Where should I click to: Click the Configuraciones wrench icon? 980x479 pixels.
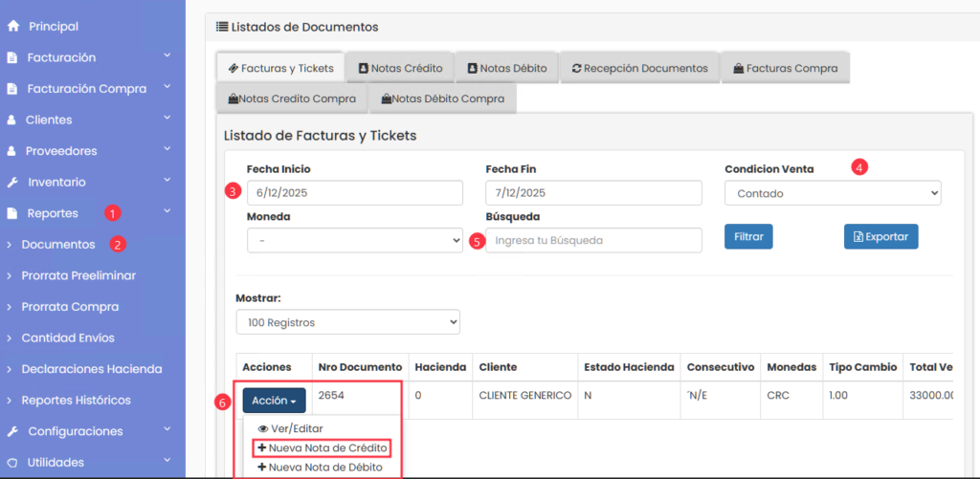tap(12, 431)
